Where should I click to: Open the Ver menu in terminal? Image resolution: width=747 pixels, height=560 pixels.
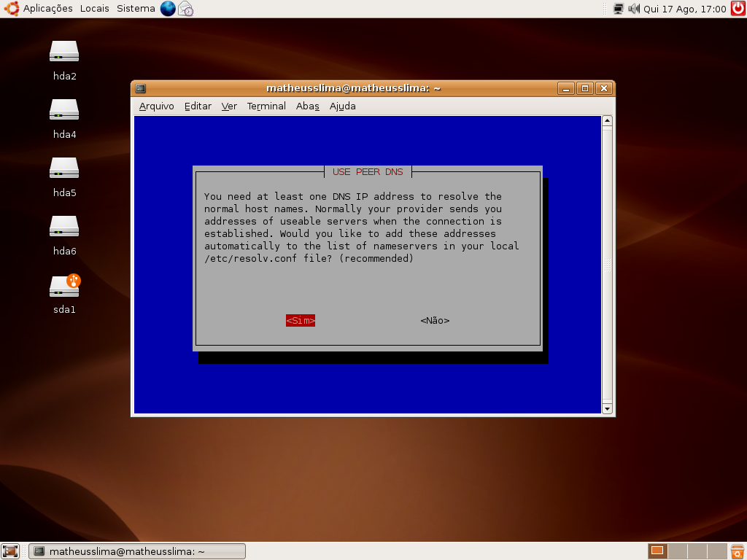228,106
